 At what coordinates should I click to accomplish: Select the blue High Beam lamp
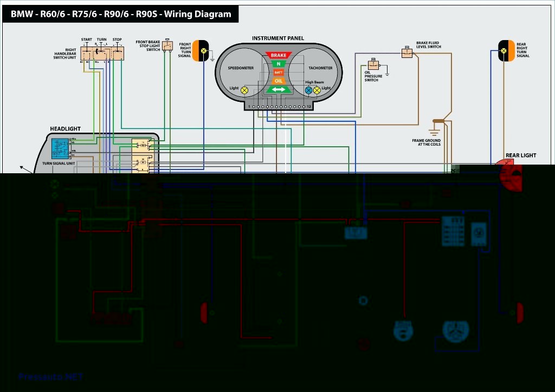pos(308,90)
